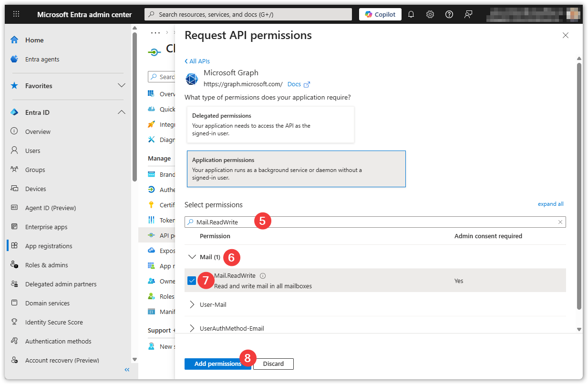
Task: Select the Application permissions option
Action: [296, 169]
